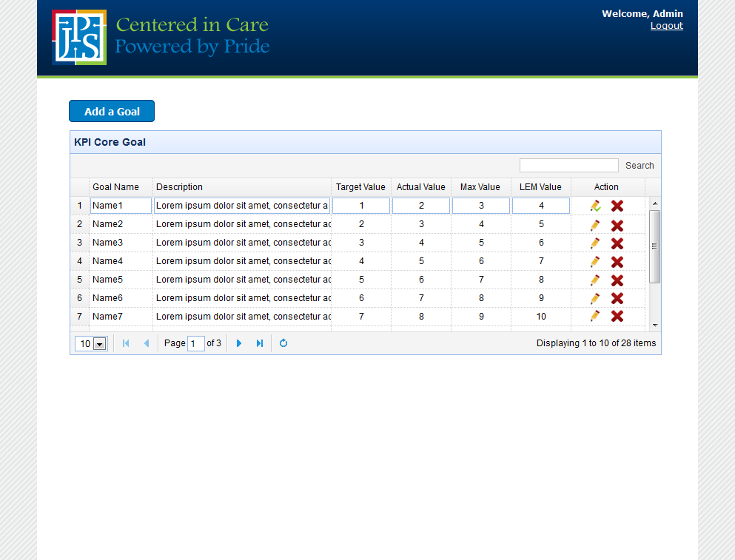Delete the Name4 goal row
Viewport: 735px width, 560px height.
click(617, 262)
